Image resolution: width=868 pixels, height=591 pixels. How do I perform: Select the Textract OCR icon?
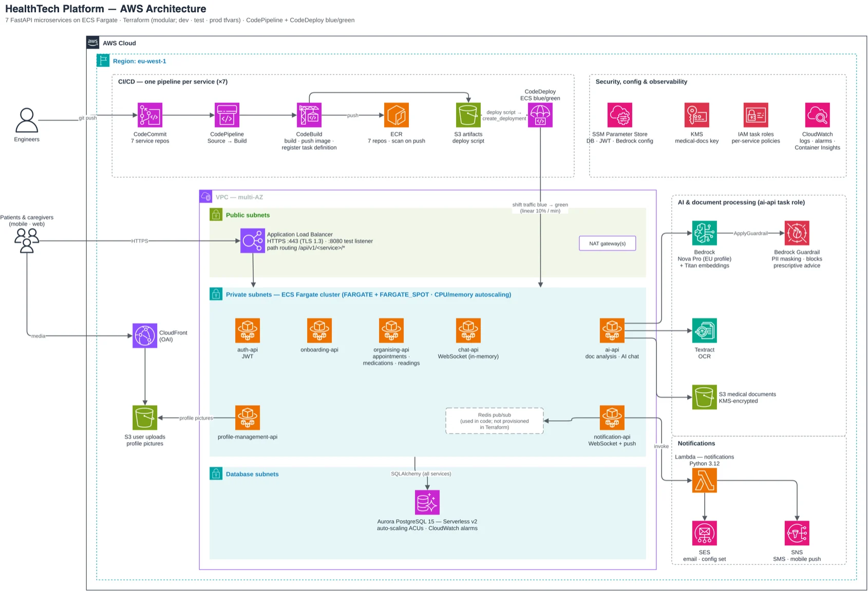705,331
